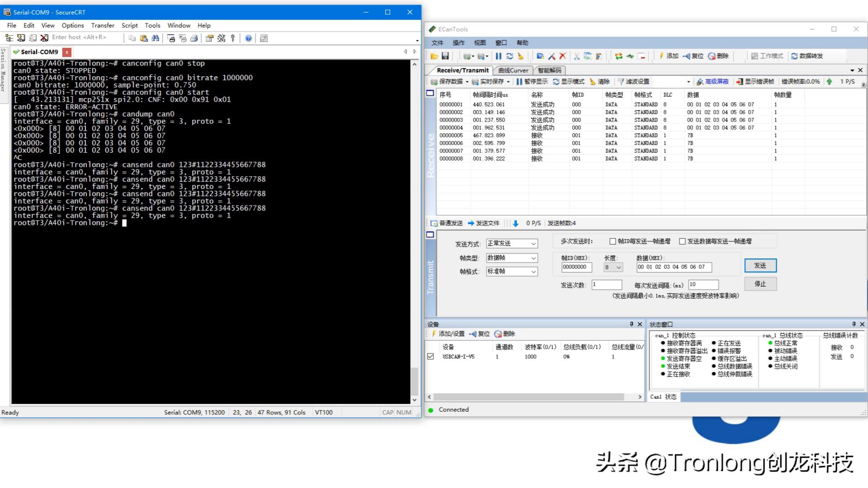Click the blue down arrow in transmit toolbar

pyautogui.click(x=515, y=223)
